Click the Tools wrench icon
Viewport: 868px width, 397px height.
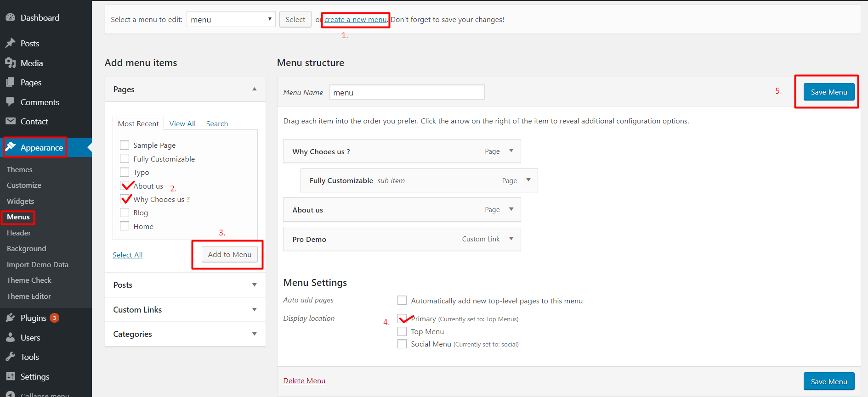coord(11,357)
